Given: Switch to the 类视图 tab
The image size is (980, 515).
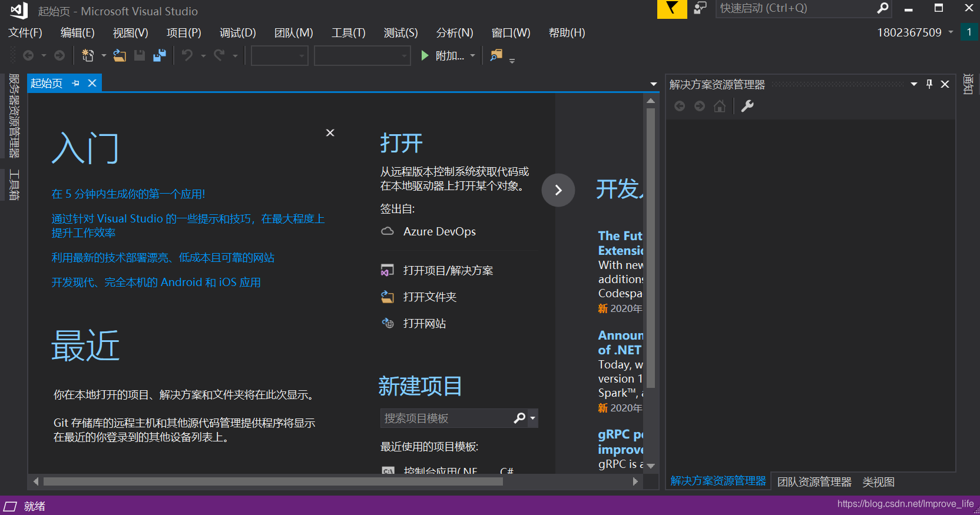Looking at the screenshot, I should 879,482.
